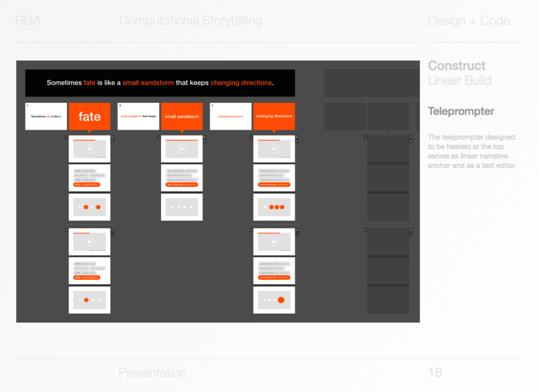Select the sound beats dots card in fate block 1
The height and width of the screenshot is (392, 539).
(89, 207)
